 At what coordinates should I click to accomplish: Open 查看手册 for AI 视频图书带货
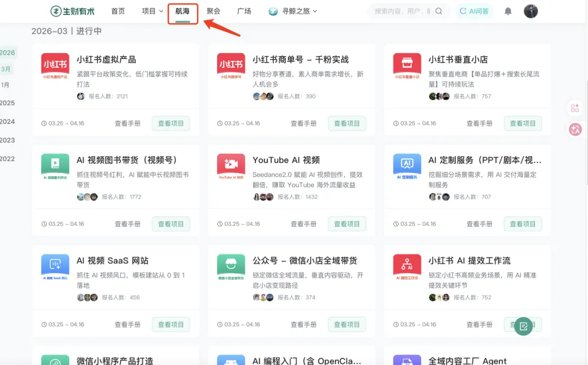[127, 224]
